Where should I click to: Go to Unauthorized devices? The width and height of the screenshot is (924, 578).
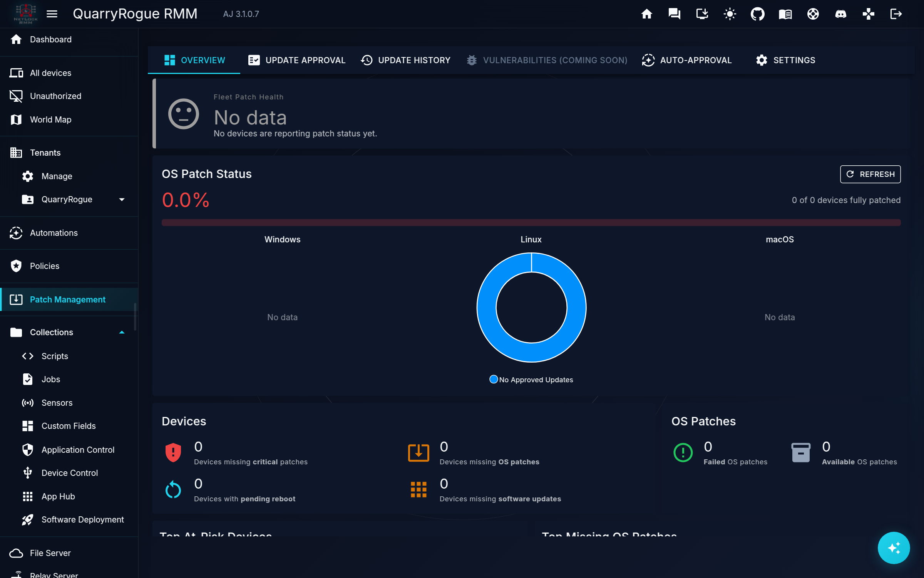(x=69, y=96)
